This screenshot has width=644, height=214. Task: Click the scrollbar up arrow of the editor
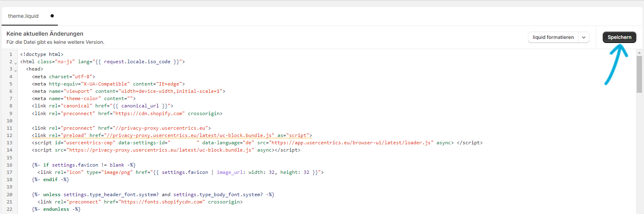[x=639, y=53]
